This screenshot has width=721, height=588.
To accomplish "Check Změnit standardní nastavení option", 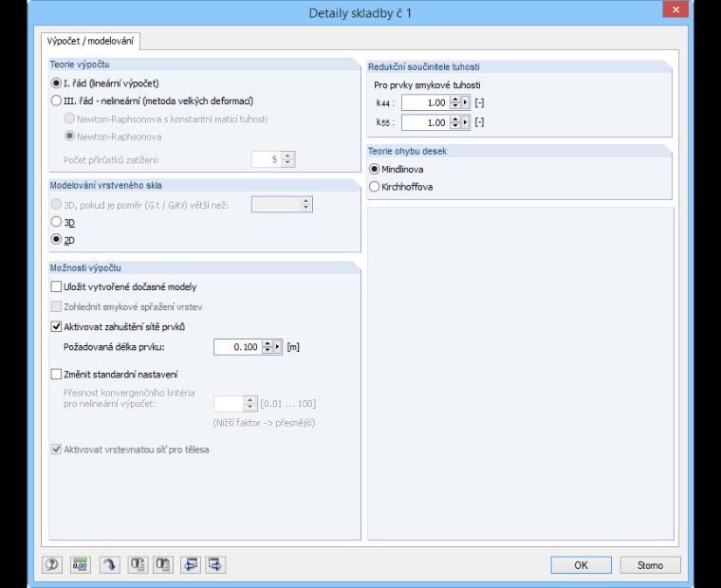I will pos(56,375).
